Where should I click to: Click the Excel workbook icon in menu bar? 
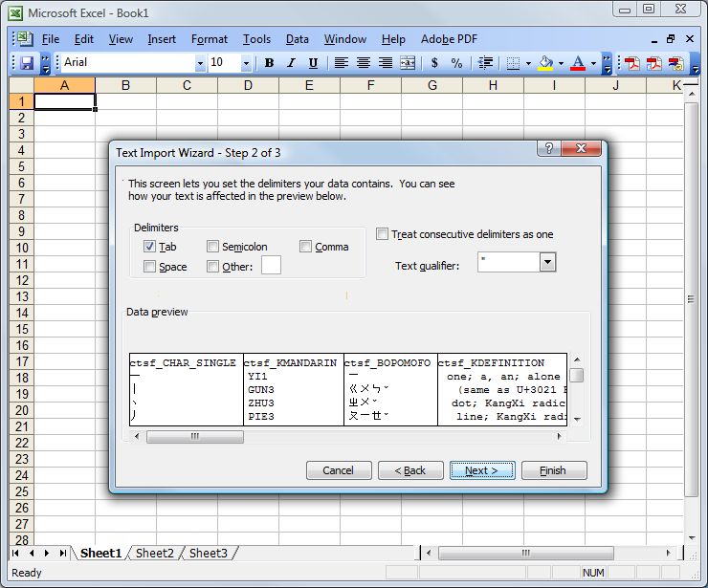click(x=25, y=39)
